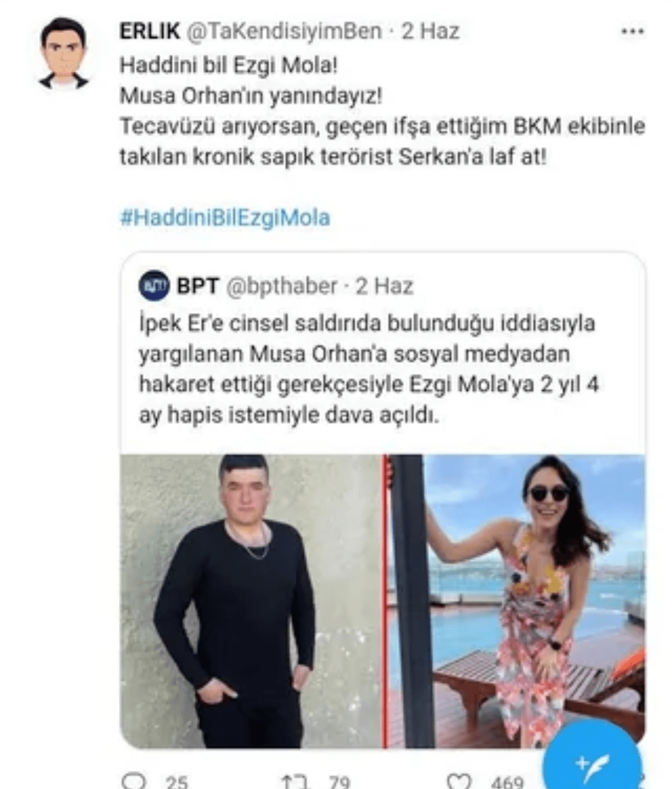This screenshot has width=672, height=789.
Task: Open the main tweet text body
Action: click(x=382, y=111)
